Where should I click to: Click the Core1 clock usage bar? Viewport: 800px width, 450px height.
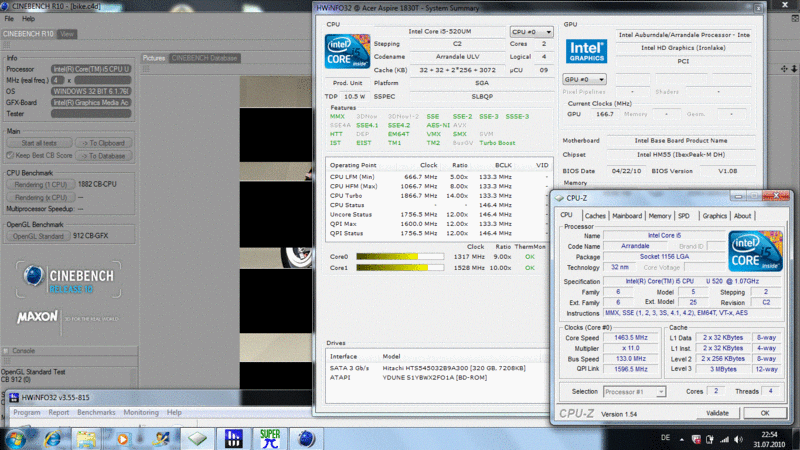[x=400, y=268]
